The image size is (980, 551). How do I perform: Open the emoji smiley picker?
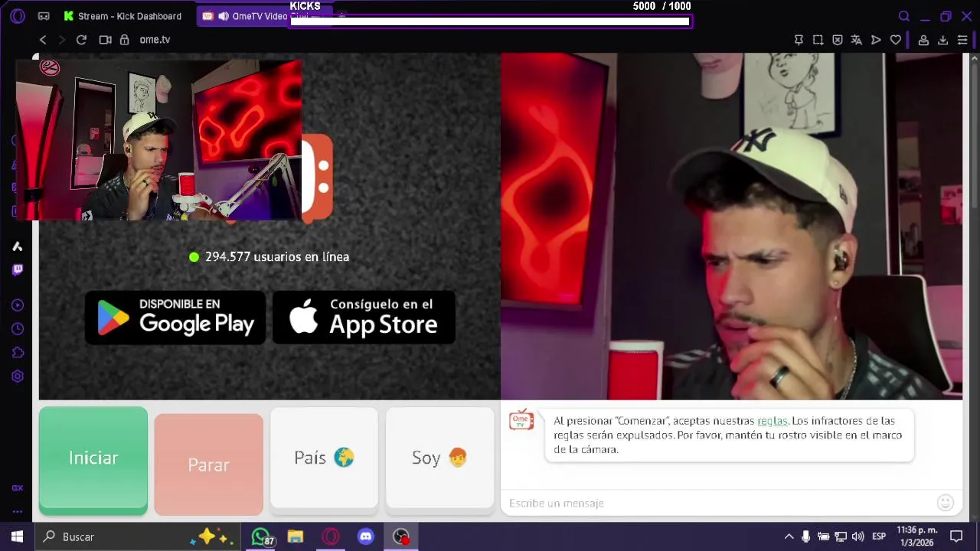tap(946, 503)
